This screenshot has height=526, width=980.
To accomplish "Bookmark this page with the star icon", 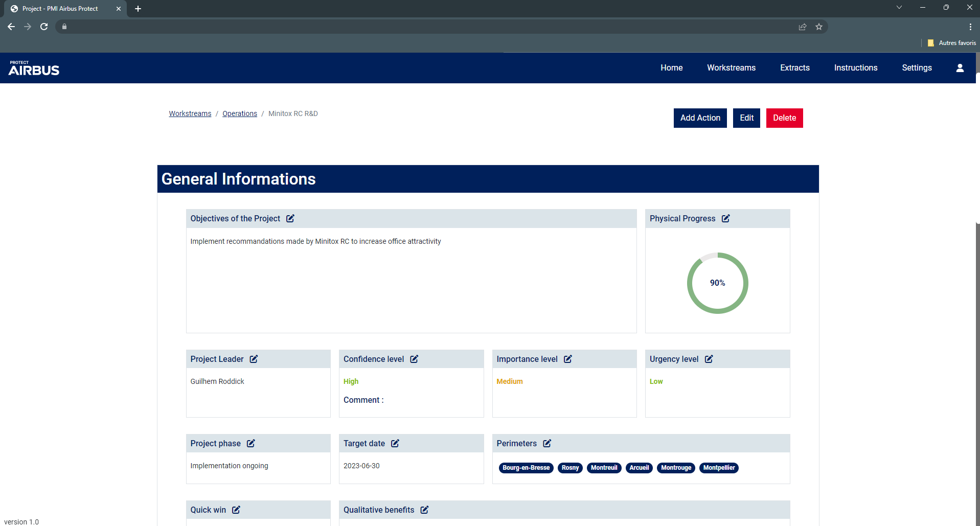I will click(x=819, y=27).
